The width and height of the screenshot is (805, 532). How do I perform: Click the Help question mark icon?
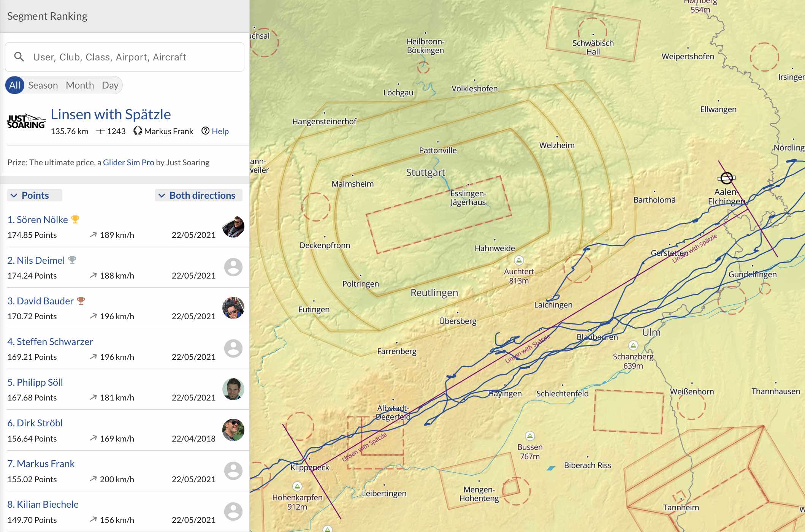205,131
